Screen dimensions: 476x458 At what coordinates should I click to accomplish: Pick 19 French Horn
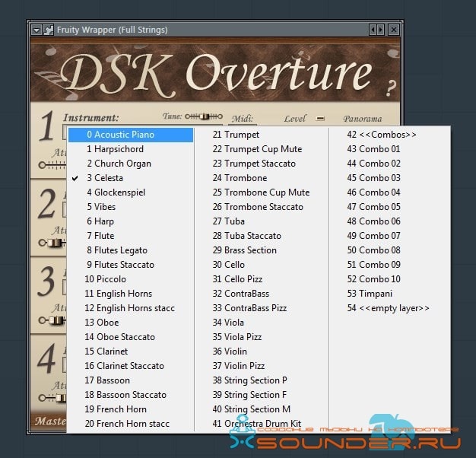tap(131, 409)
